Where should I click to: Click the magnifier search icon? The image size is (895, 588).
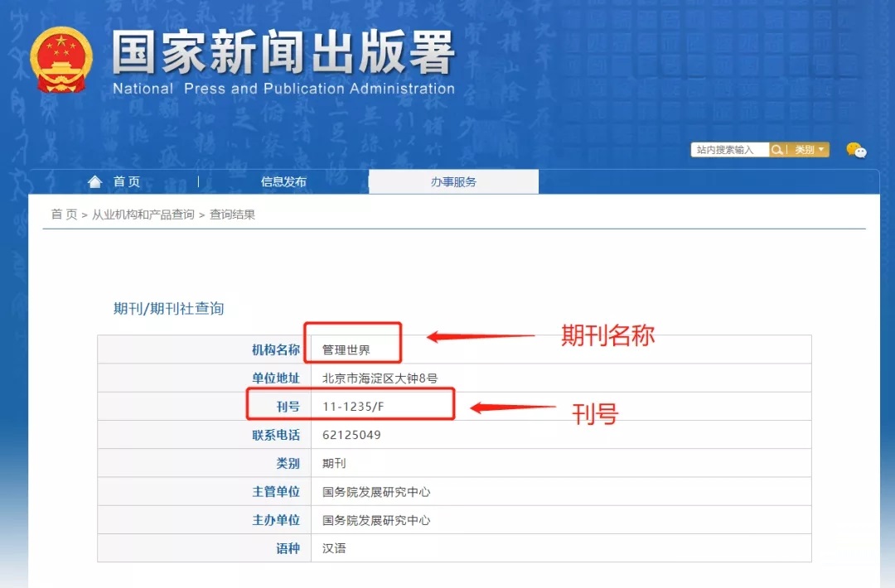776,150
